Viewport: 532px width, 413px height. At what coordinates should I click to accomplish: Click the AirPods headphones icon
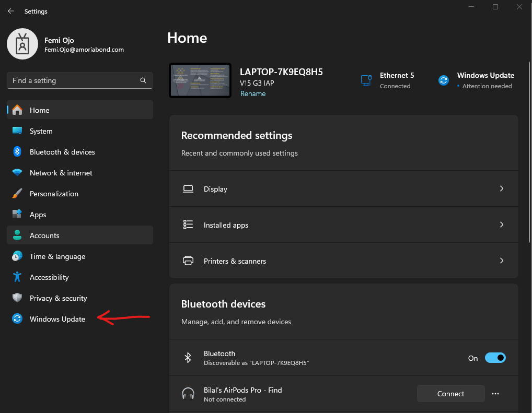(x=188, y=394)
